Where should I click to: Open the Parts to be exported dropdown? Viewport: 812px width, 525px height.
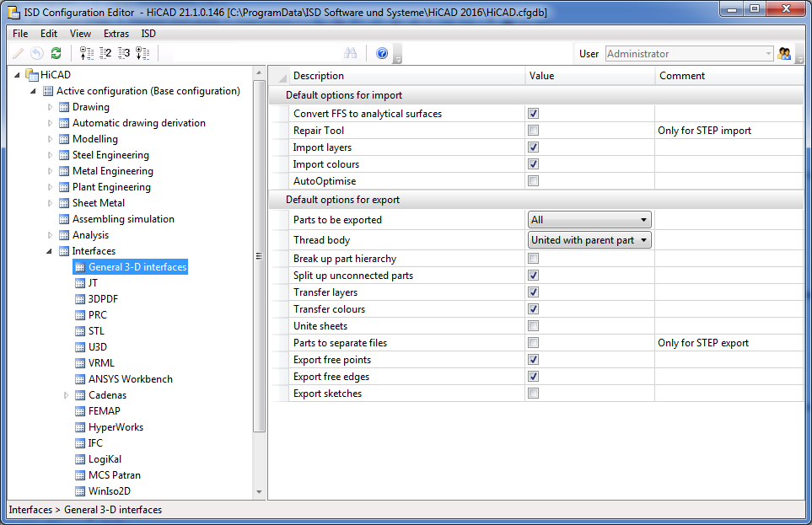click(589, 220)
